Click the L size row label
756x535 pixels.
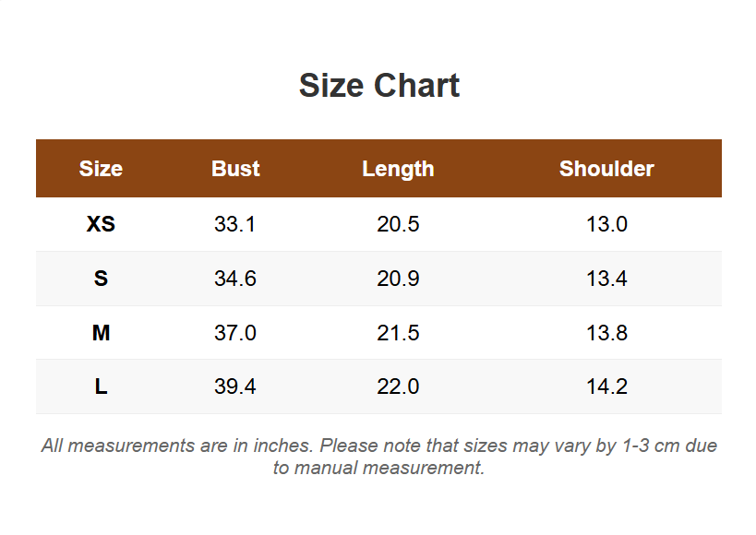[x=101, y=386]
